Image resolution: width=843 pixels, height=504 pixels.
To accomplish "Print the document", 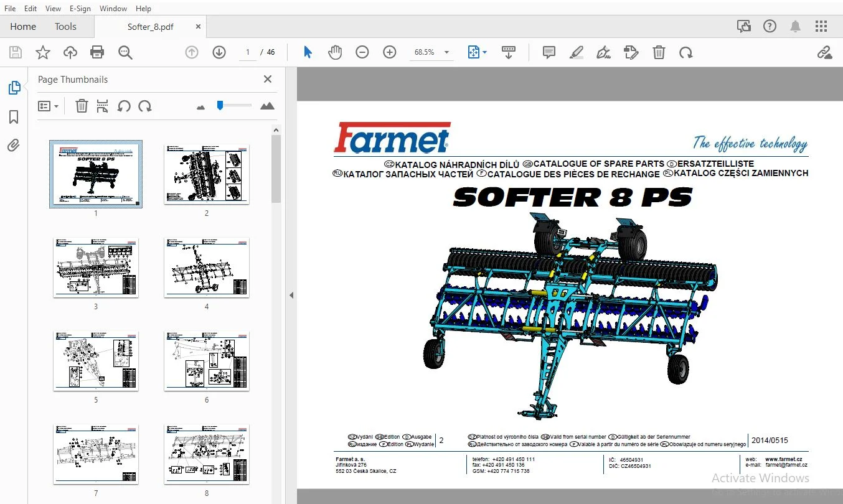I will 97,53.
